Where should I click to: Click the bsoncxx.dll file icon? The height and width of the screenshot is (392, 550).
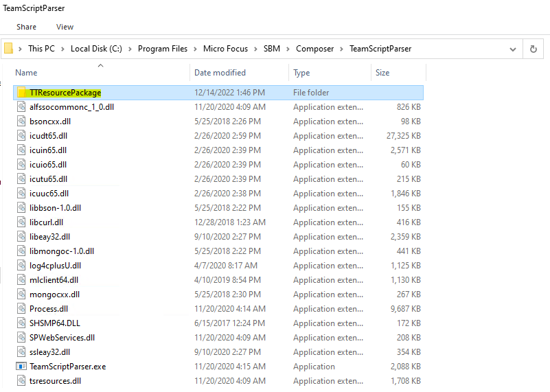(21, 122)
